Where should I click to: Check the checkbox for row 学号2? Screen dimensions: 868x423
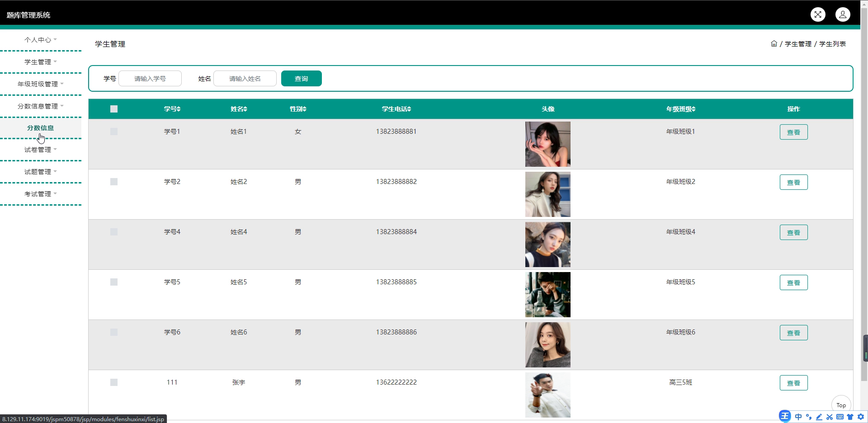114,182
